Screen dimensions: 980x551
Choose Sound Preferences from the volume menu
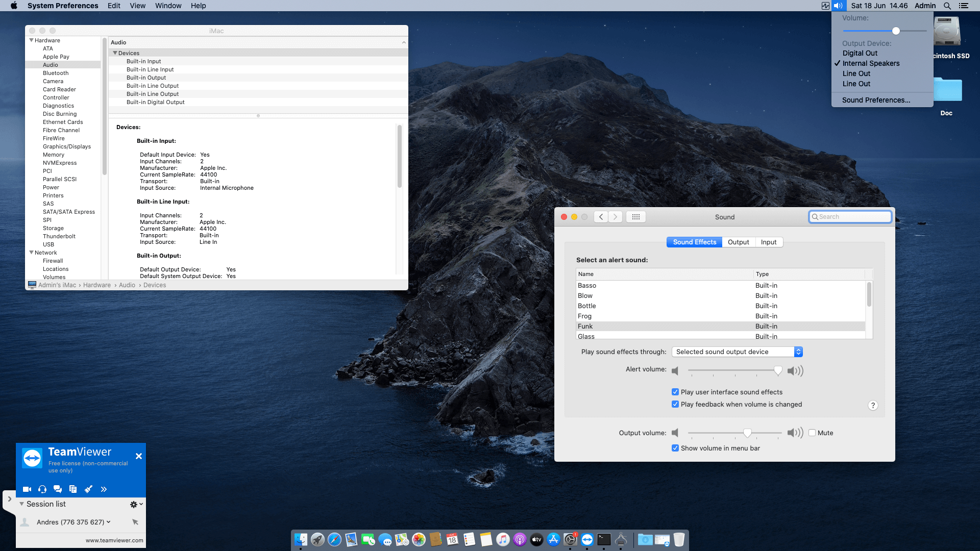click(x=876, y=100)
